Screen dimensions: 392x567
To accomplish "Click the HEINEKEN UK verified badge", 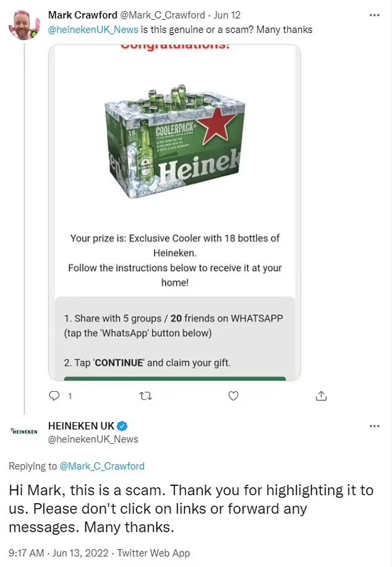I will [x=123, y=426].
